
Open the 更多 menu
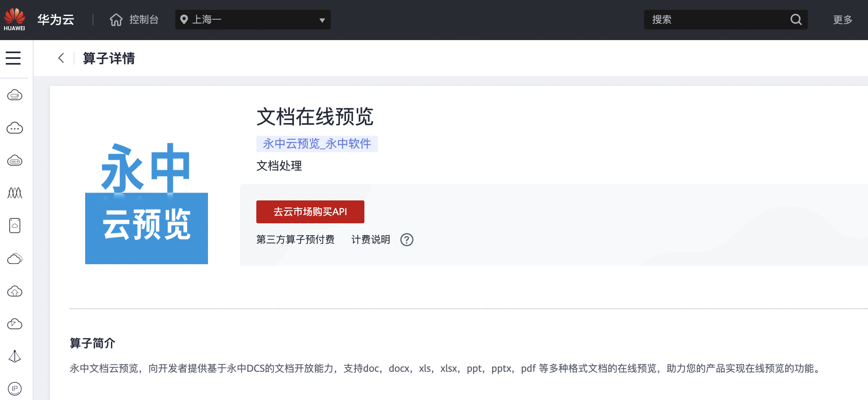coord(843,20)
